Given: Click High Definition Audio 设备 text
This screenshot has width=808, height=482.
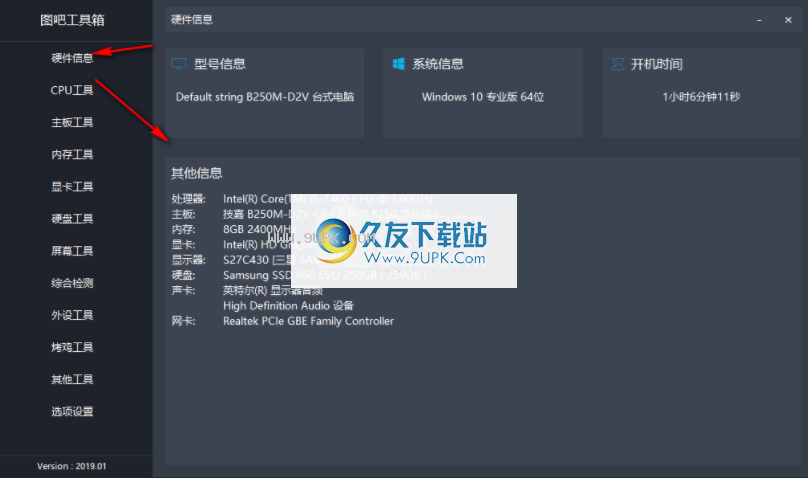Looking at the screenshot, I should click(x=289, y=306).
